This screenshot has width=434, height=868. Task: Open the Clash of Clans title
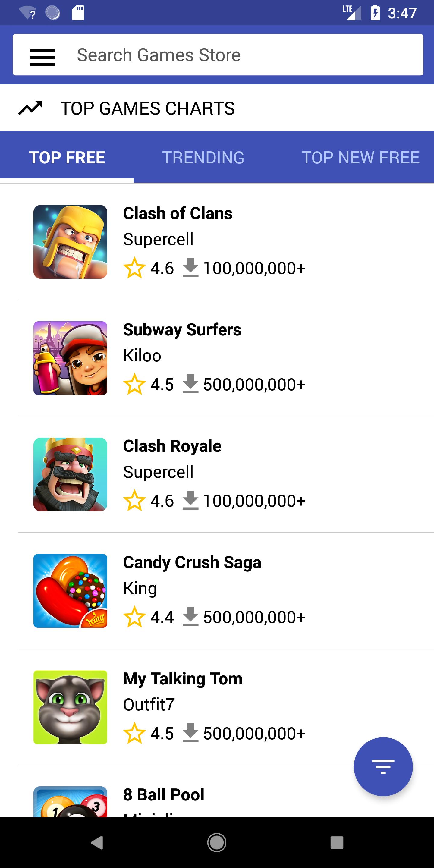pyautogui.click(x=178, y=213)
